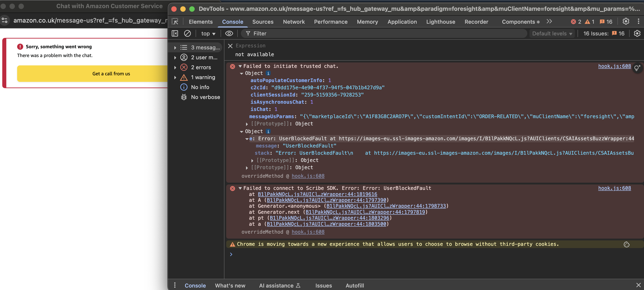Open the Lighthouse tab

[x=441, y=22]
